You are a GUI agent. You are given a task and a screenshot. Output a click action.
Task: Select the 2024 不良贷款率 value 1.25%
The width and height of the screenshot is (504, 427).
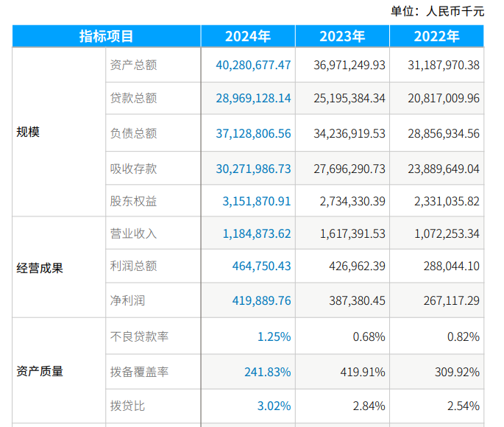(274, 336)
